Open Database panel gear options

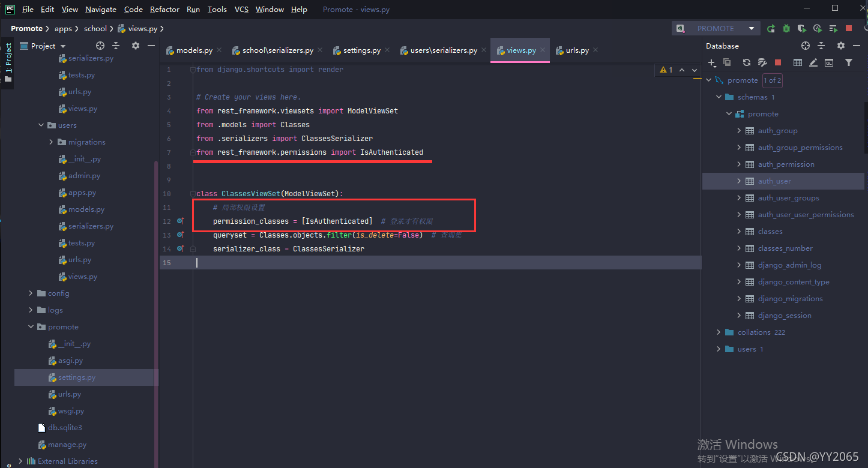coord(841,46)
